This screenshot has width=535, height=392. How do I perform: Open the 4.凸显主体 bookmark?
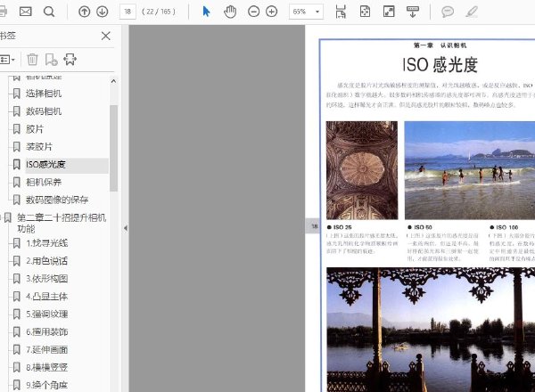[47, 296]
